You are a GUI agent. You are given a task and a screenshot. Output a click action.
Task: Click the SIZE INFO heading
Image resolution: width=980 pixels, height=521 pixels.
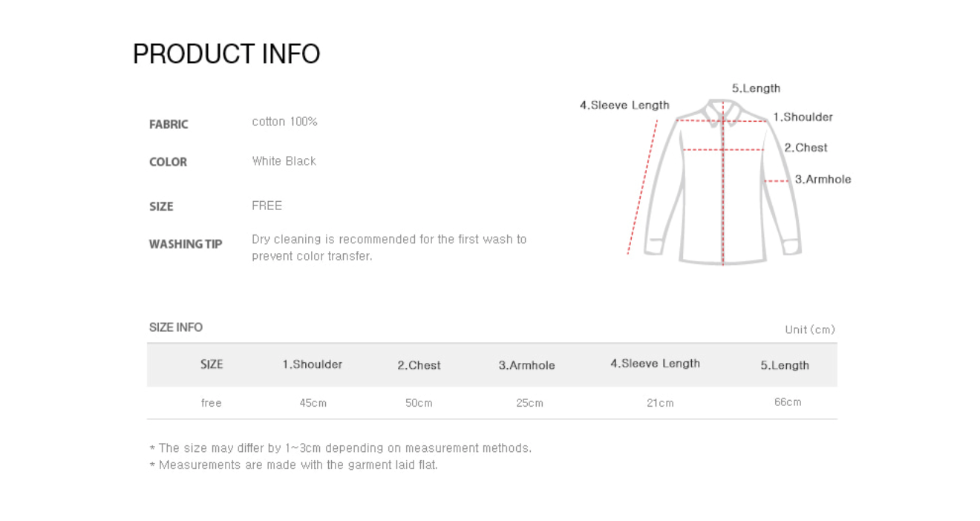[x=176, y=327]
